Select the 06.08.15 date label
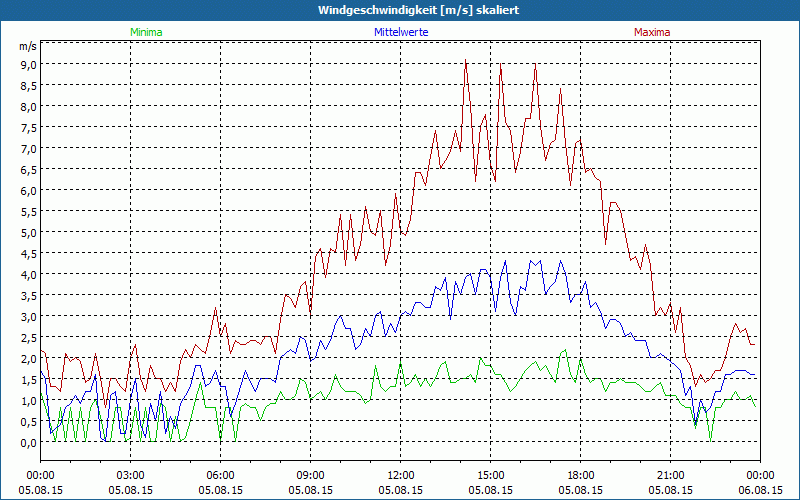The image size is (800, 500). point(760,490)
